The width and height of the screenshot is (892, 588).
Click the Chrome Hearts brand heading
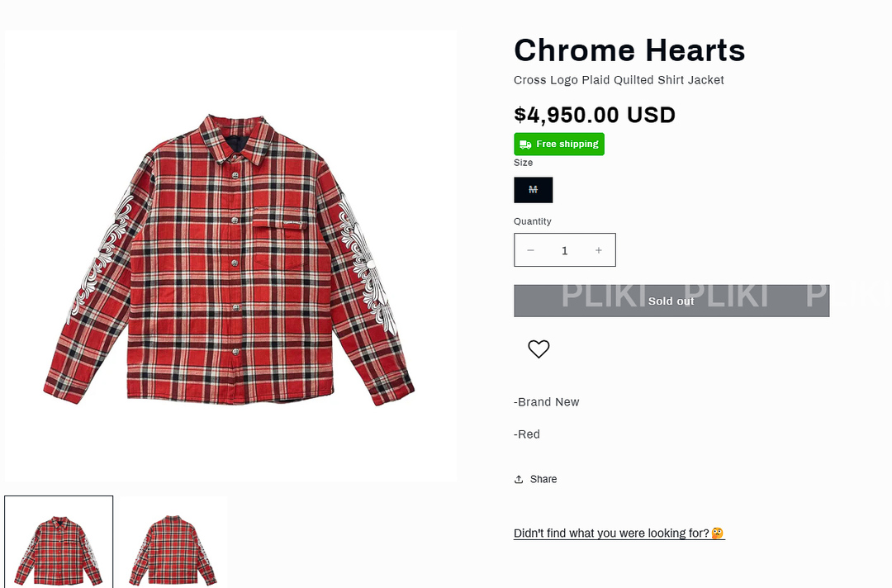click(629, 50)
